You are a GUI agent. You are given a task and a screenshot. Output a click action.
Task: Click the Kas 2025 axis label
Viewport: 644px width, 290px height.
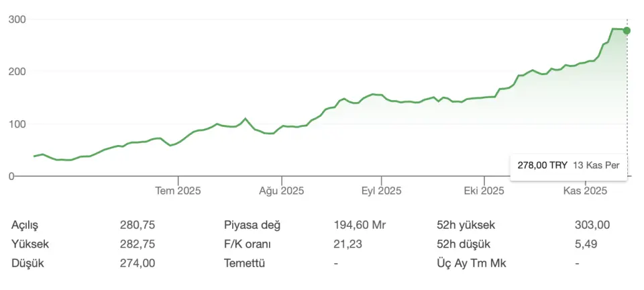[586, 191]
